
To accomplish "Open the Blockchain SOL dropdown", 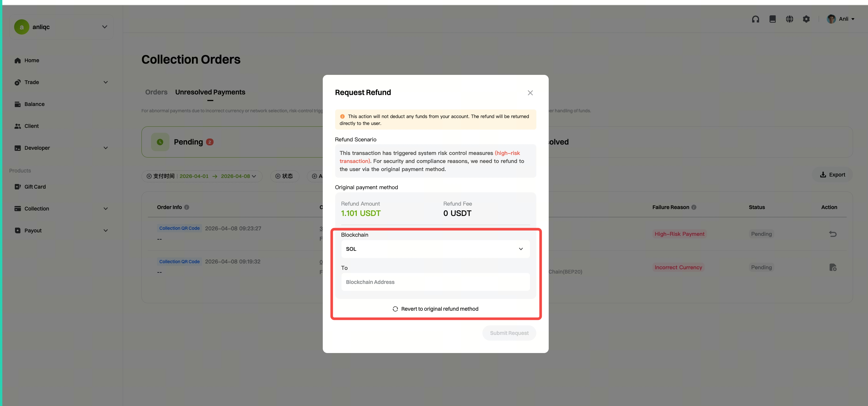I will (x=435, y=249).
